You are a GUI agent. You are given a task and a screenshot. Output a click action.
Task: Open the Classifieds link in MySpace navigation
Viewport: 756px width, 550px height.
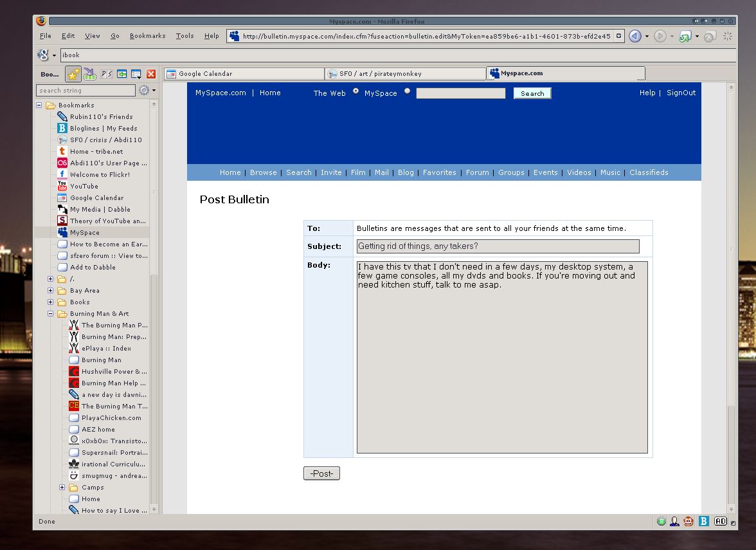[649, 172]
